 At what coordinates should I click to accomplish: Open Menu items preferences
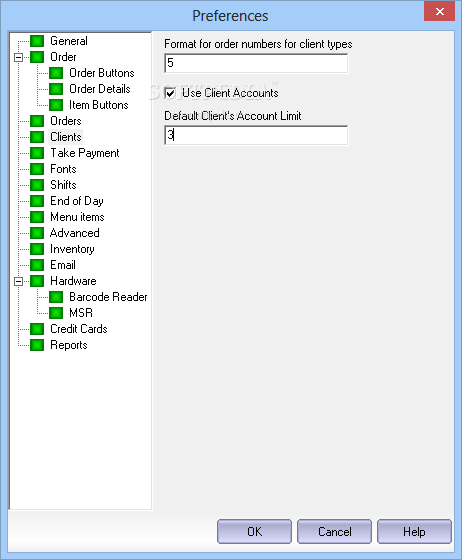click(x=77, y=217)
